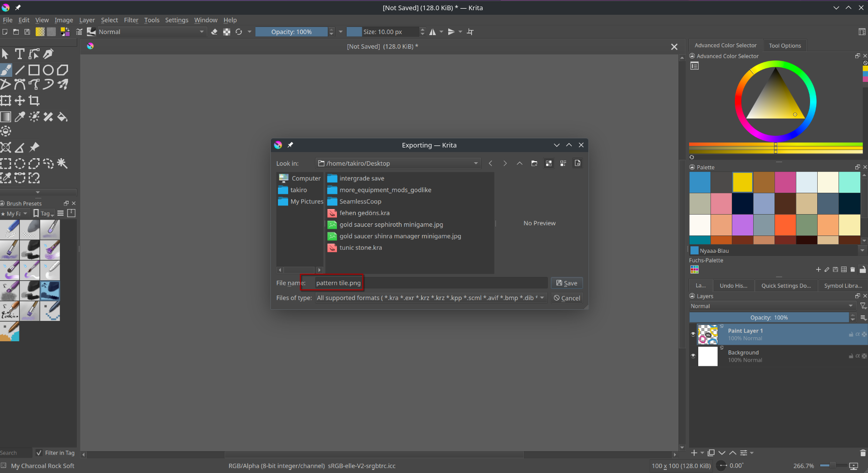Toggle eraser mode in top toolbar
The image size is (868, 473).
coord(214,32)
